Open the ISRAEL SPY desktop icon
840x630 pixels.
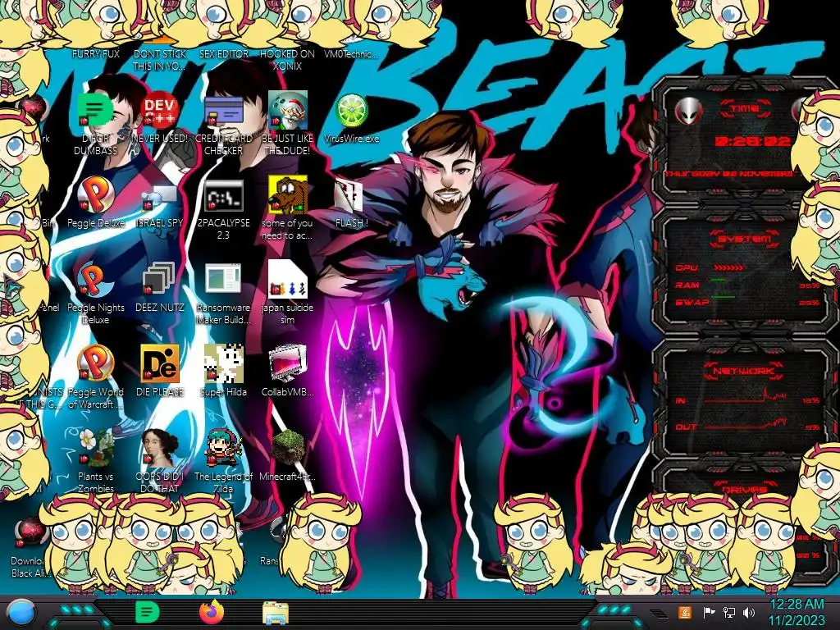tap(160, 196)
